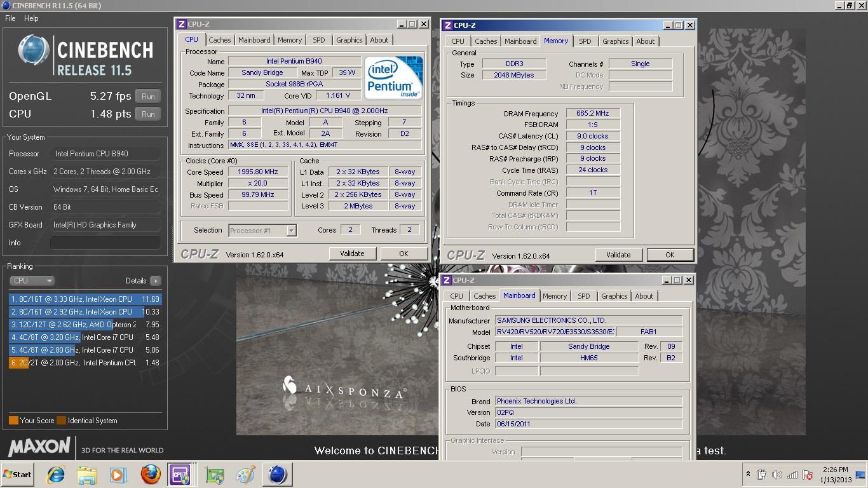This screenshot has height=488, width=868.
Task: Open SPD tab in CPU-Z CPU window
Action: point(319,40)
